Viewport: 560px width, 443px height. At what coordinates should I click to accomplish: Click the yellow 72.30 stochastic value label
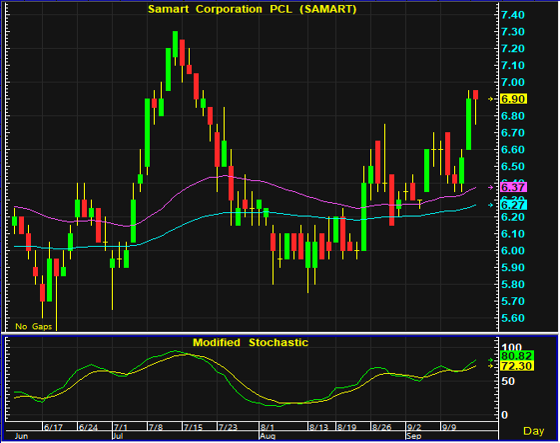click(x=516, y=366)
